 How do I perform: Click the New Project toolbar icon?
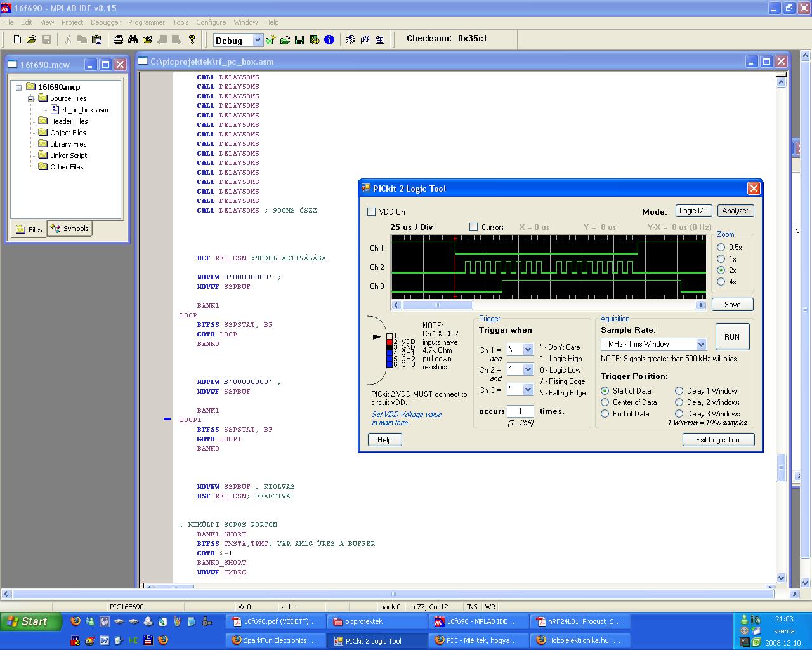pyautogui.click(x=271, y=40)
